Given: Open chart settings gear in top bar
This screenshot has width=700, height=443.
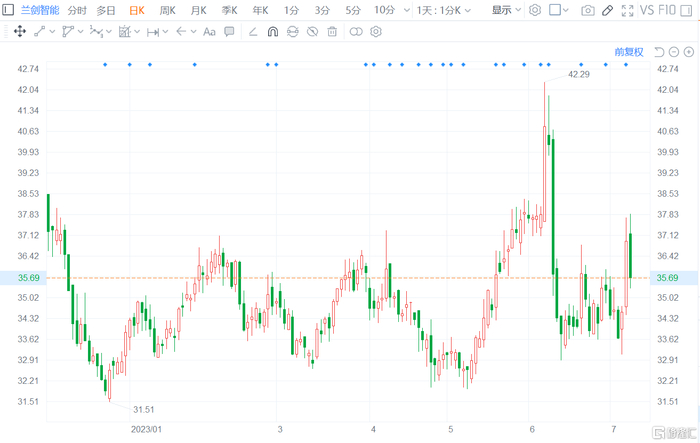Looking at the screenshot, I should (x=535, y=10).
